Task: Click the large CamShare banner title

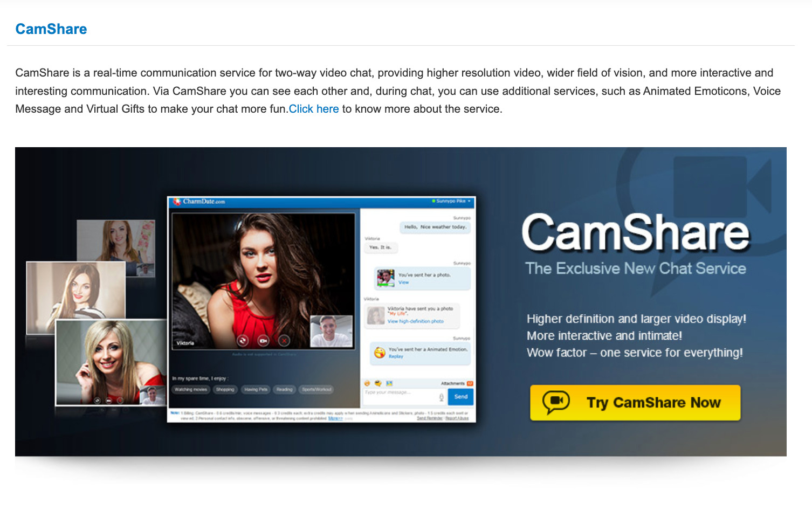Action: point(636,232)
